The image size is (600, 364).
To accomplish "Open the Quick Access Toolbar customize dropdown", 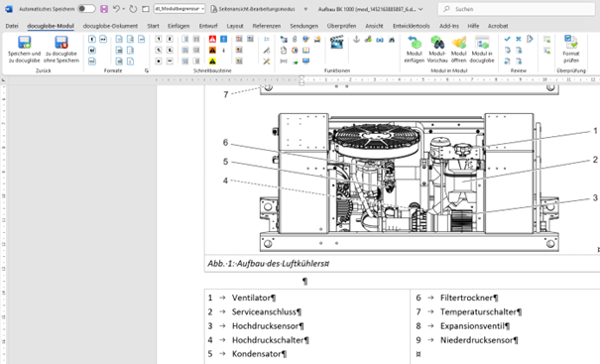I will (x=305, y=9).
